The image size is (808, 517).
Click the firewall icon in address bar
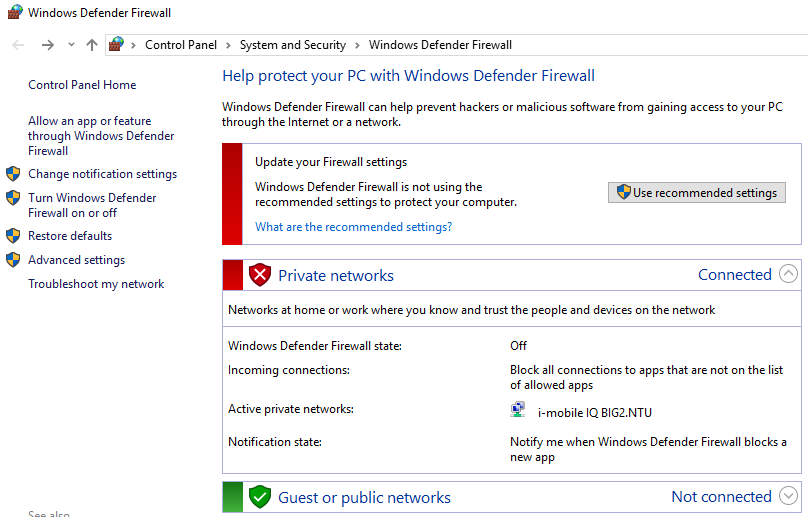coord(117,45)
